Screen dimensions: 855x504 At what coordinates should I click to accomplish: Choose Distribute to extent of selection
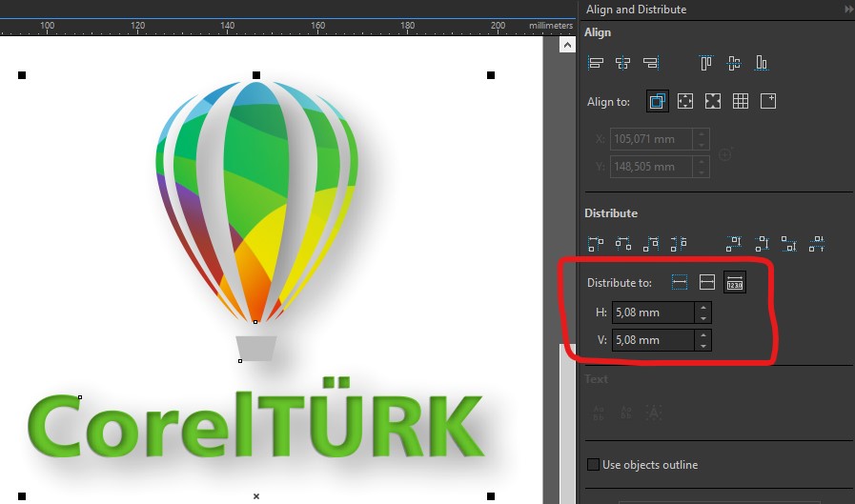(x=680, y=282)
